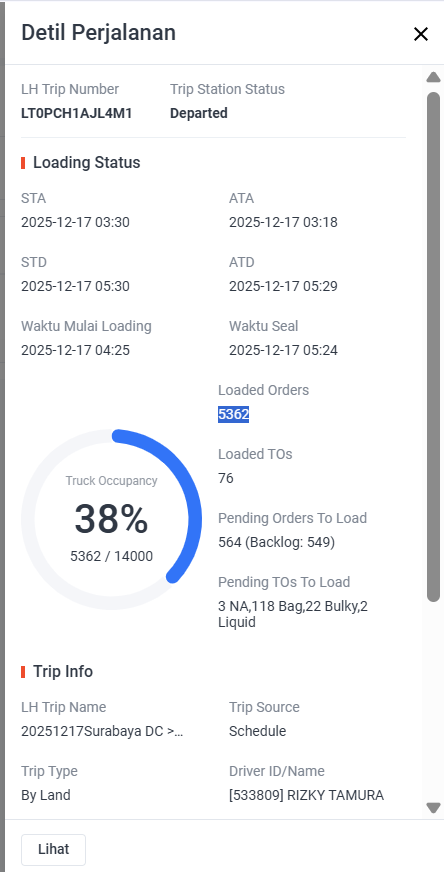This screenshot has width=444, height=872.
Task: Click the Waktu Seal timestamp
Action: point(283,350)
